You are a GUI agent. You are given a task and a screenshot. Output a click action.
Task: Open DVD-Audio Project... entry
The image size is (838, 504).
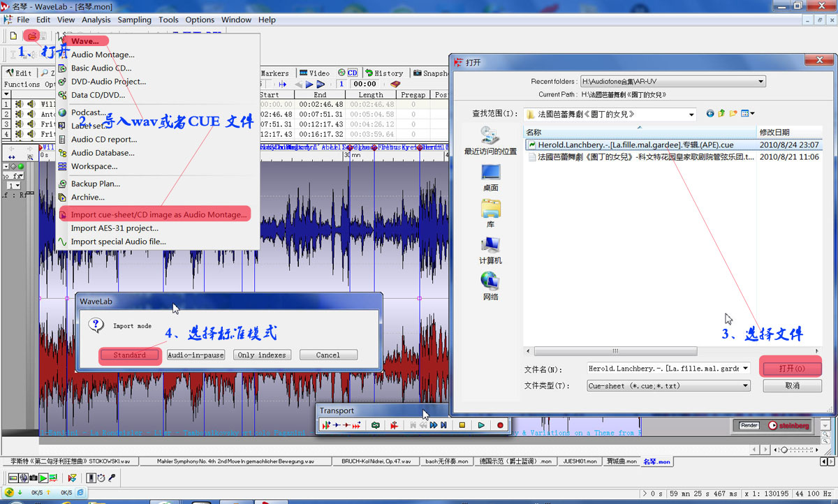click(x=108, y=82)
